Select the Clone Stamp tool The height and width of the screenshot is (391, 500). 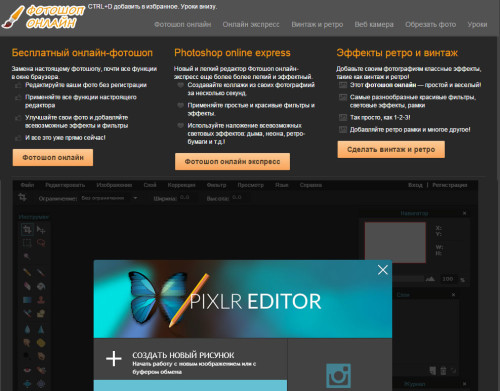[41, 300]
